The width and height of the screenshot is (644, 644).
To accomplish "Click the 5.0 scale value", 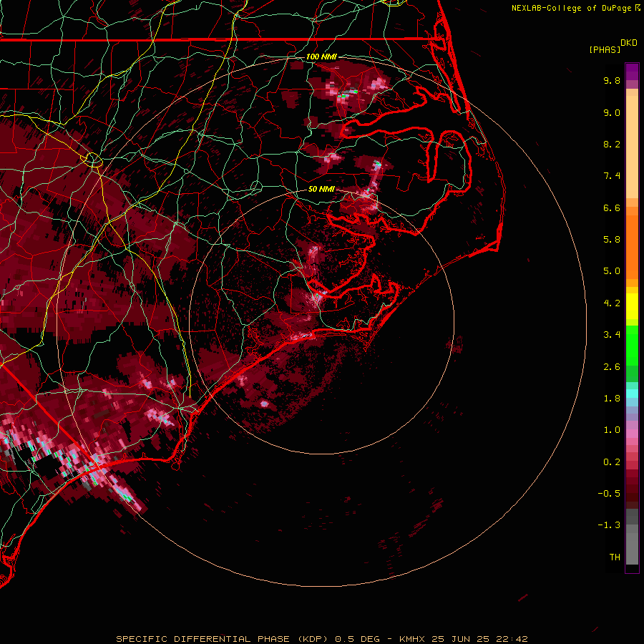I will (612, 271).
